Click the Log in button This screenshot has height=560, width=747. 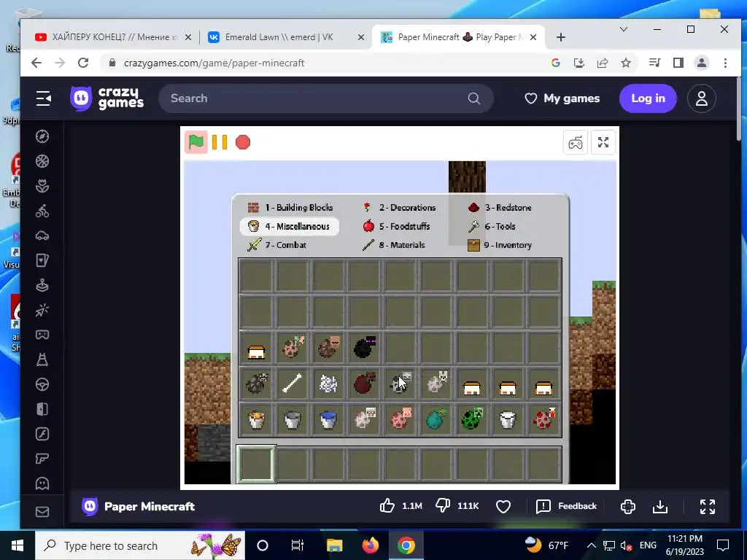648,98
